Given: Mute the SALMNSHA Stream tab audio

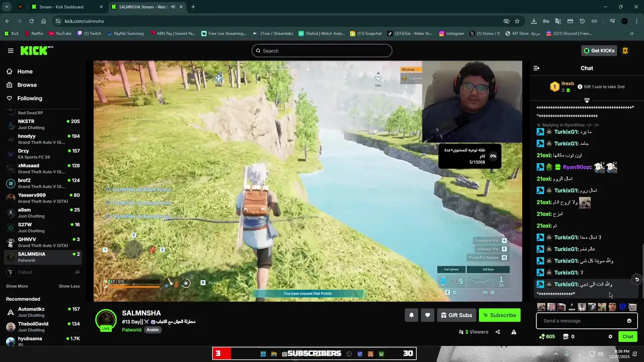Looking at the screenshot, I should point(173,7).
